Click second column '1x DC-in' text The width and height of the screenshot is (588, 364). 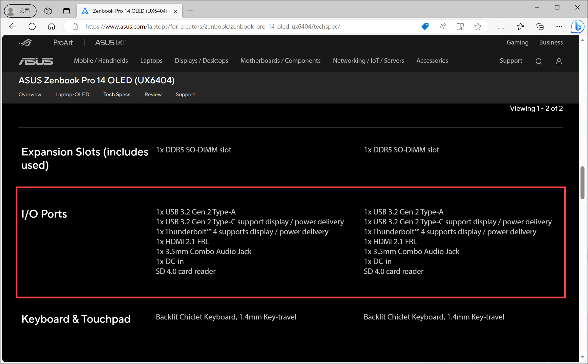point(378,261)
